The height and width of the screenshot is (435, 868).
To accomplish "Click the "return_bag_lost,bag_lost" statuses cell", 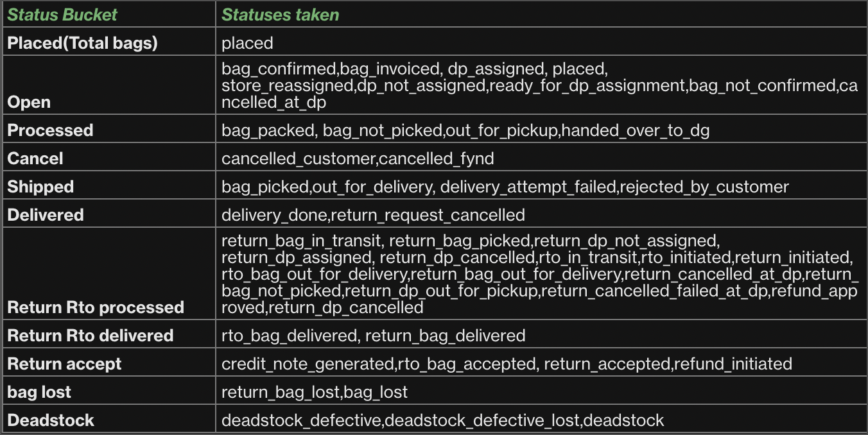I will [315, 392].
